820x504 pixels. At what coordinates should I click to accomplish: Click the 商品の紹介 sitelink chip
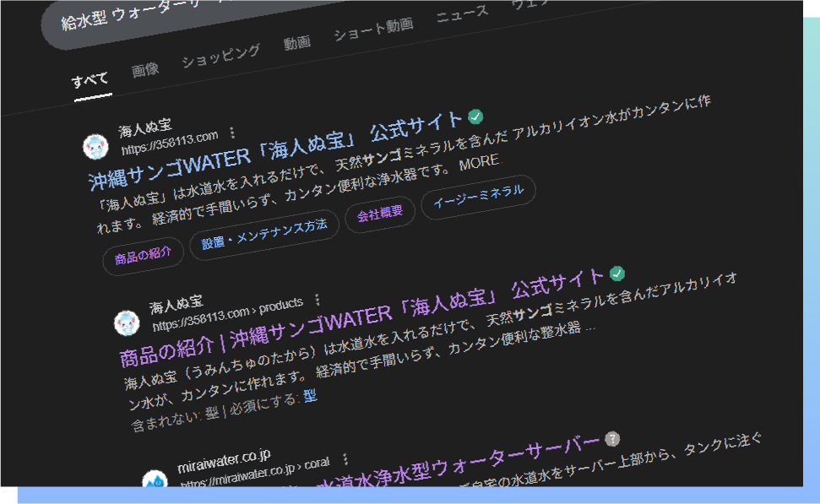143,253
